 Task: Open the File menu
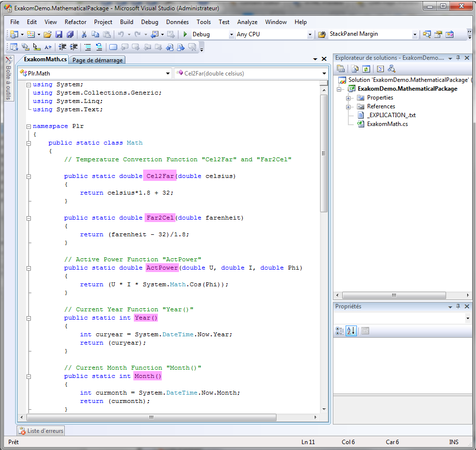coord(15,22)
